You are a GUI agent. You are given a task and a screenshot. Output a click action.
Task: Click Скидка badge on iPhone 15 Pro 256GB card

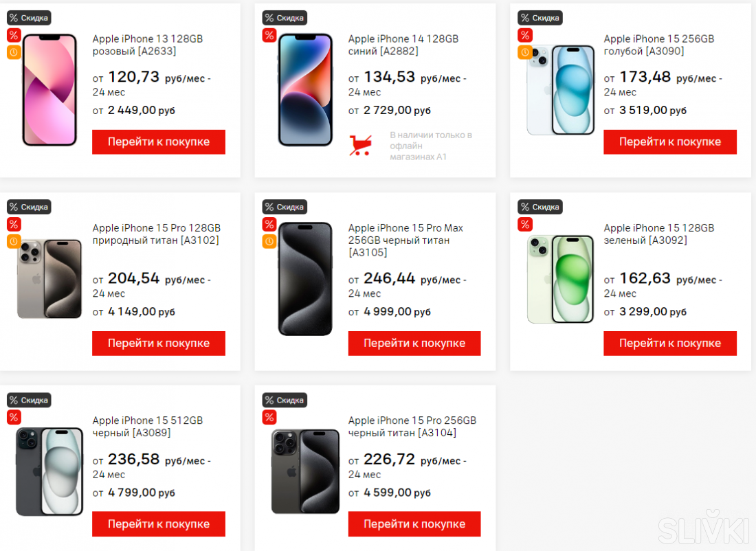point(284,400)
